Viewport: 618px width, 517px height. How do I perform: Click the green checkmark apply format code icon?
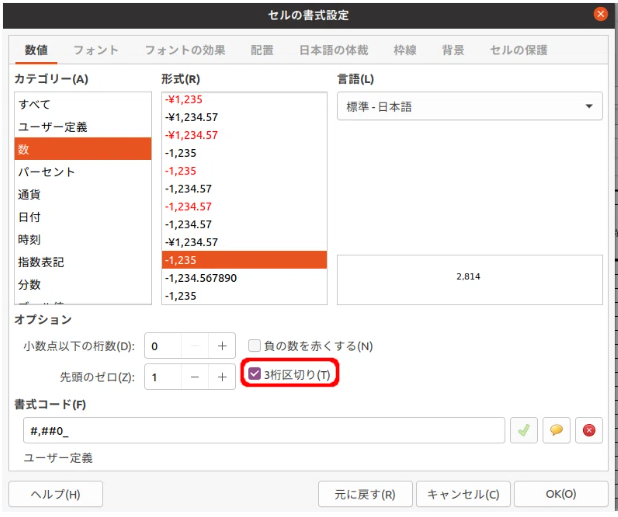coord(523,430)
